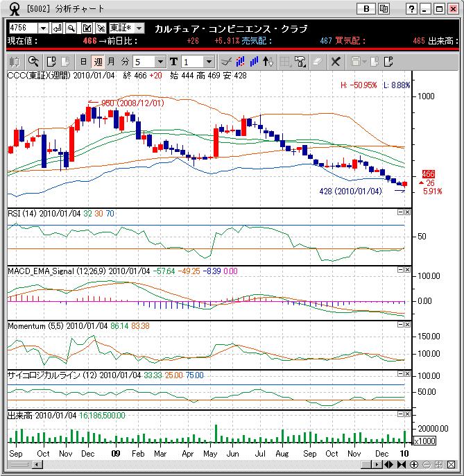
Task: Click the crossed-out pointer icon in the black header
Action: 101,28
